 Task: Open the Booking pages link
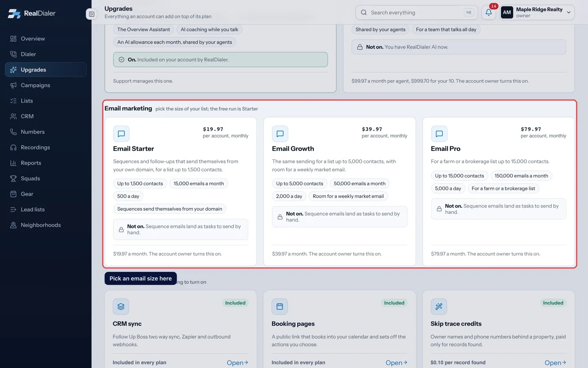(396, 363)
